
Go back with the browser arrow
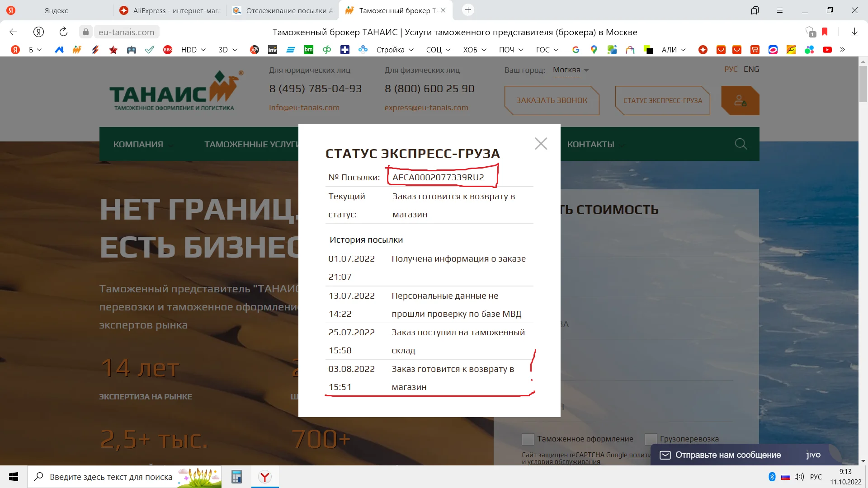click(13, 32)
